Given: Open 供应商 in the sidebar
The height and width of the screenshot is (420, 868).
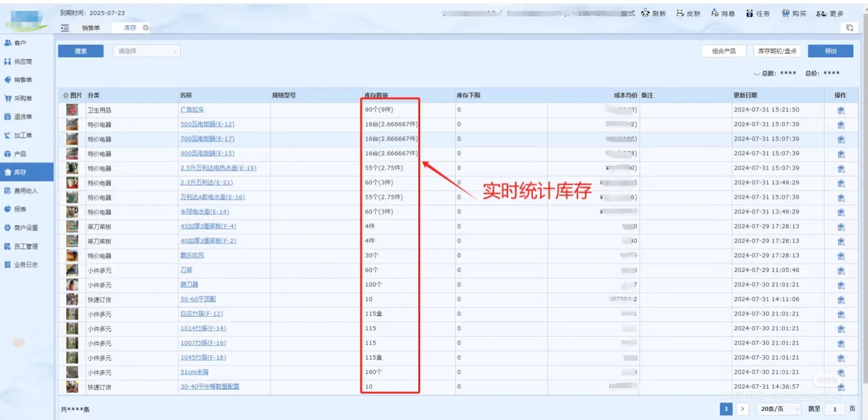Looking at the screenshot, I should (27, 62).
